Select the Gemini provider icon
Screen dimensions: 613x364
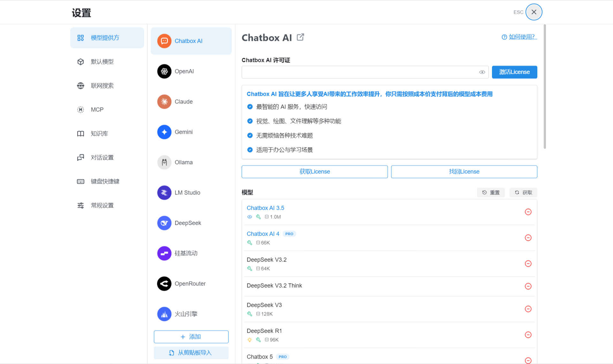(164, 132)
